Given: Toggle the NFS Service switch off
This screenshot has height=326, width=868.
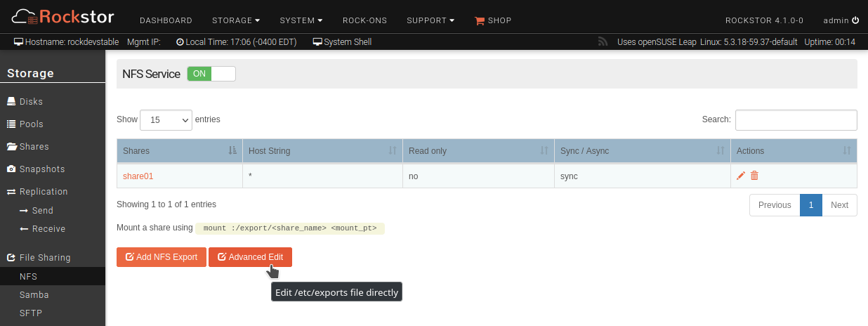Looking at the screenshot, I should tap(211, 74).
